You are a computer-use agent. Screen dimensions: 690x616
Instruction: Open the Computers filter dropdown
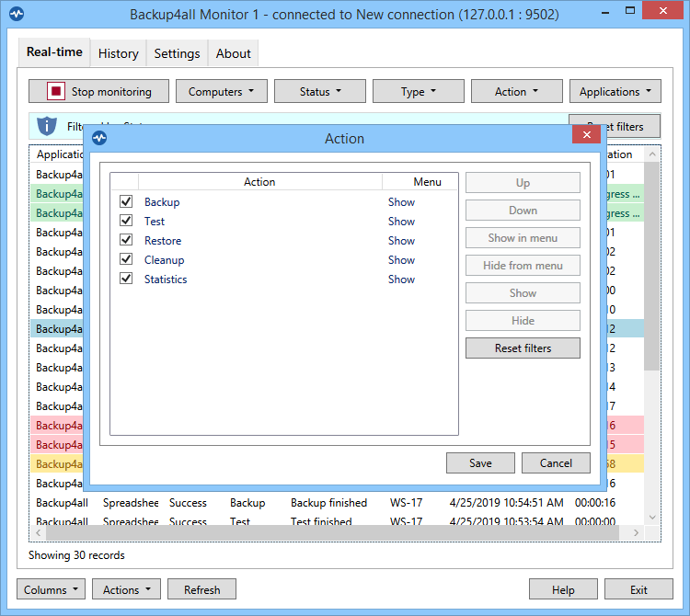point(222,92)
